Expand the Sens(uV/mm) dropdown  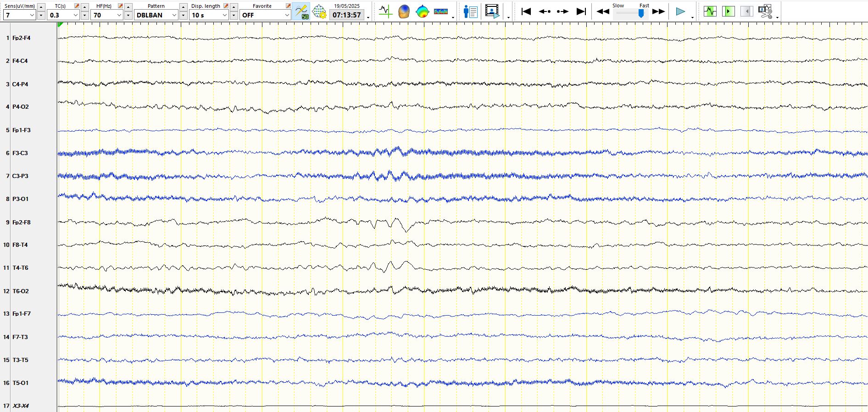pos(32,15)
